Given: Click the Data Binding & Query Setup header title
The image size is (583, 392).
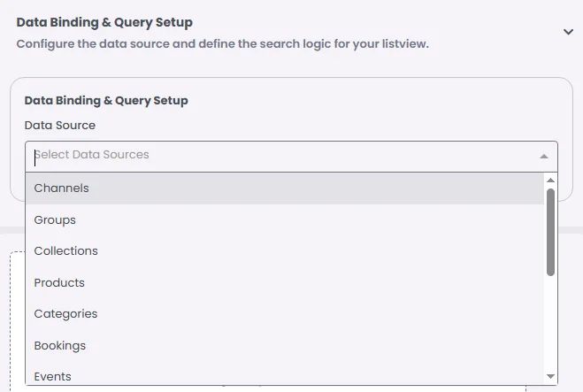Looking at the screenshot, I should [104, 22].
